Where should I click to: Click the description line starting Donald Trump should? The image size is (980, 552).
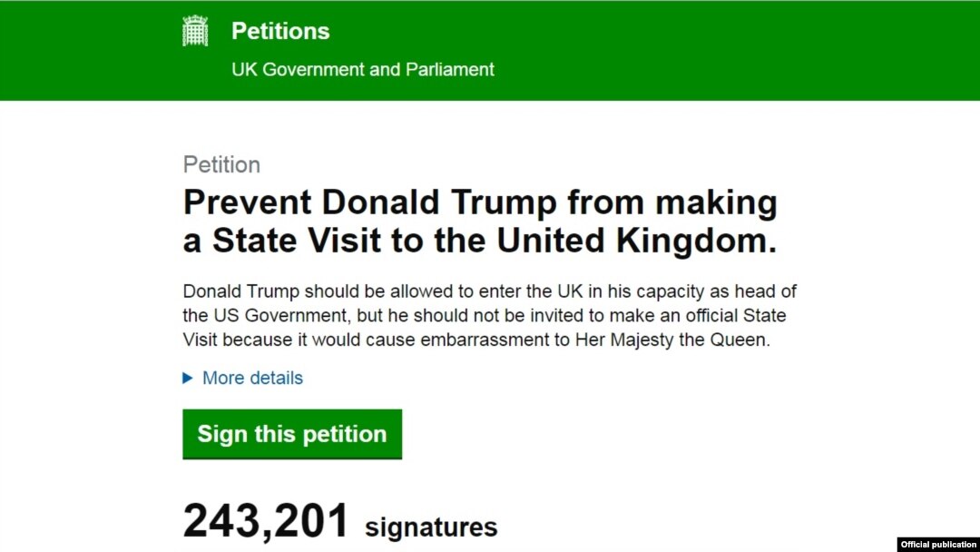coord(489,291)
